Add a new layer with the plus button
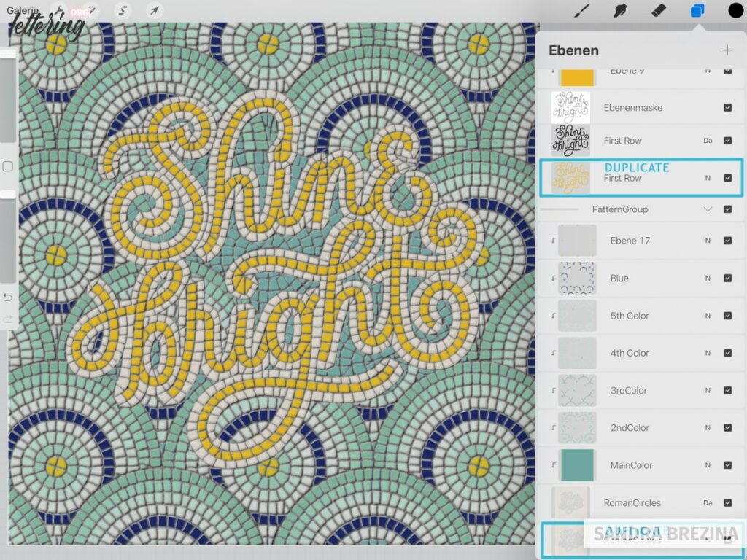Viewport: 747px width, 560px height. pyautogui.click(x=727, y=50)
